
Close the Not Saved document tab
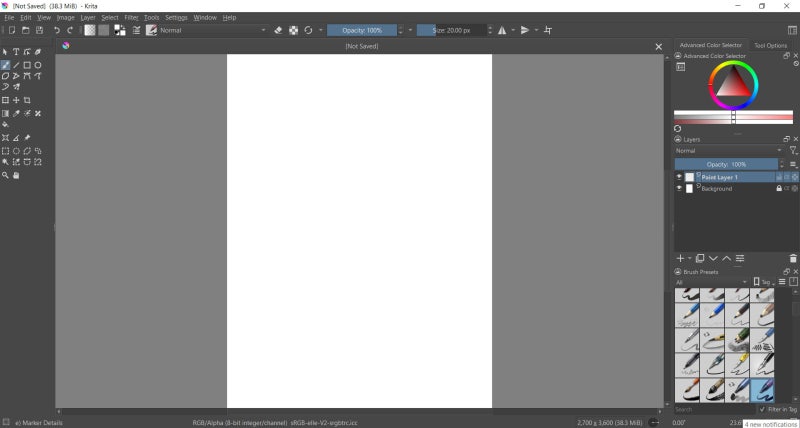click(659, 46)
